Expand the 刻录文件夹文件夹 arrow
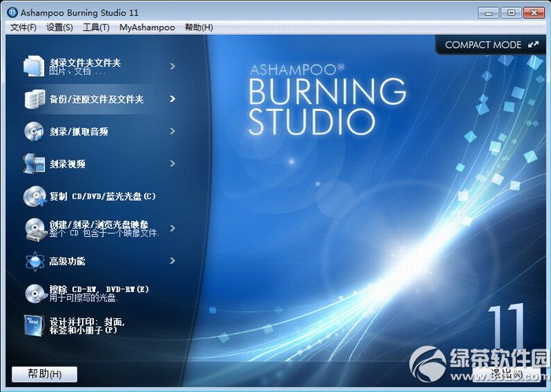551x392 pixels. click(x=172, y=66)
